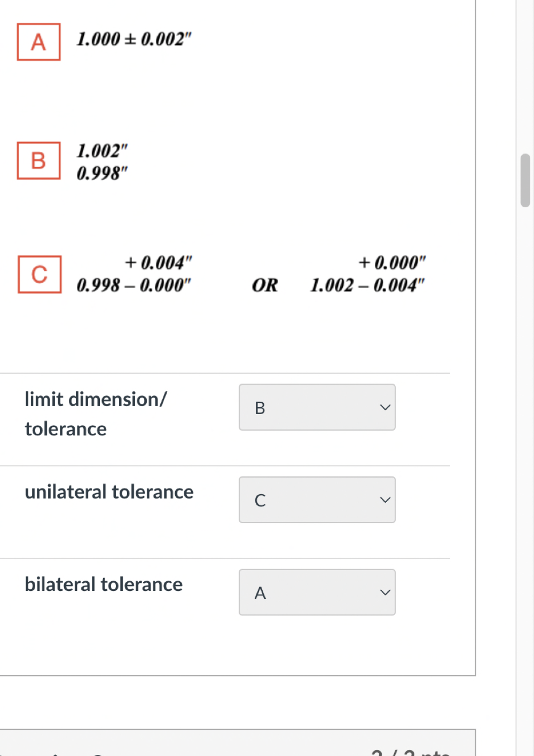Click the chevron arrow on the dropdown showing C
This screenshot has width=534, height=756.
(385, 500)
